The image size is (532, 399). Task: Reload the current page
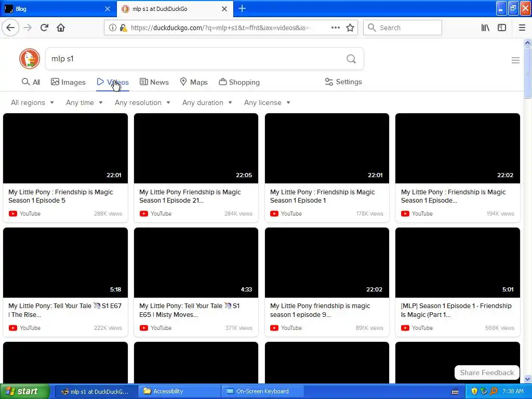[x=44, y=28]
